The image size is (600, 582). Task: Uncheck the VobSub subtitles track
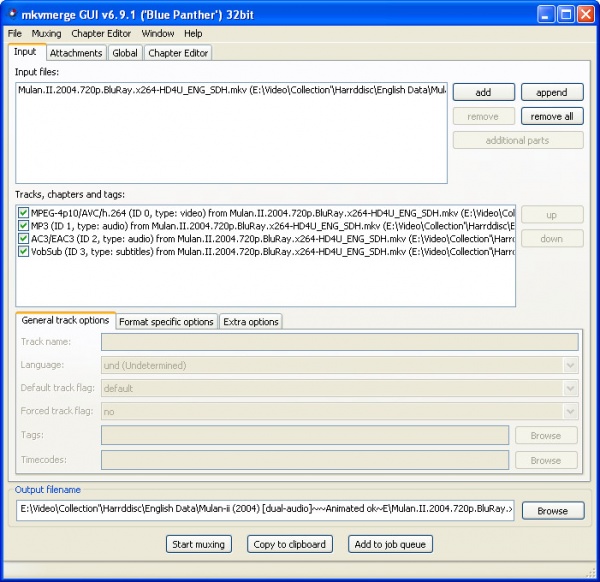(23, 252)
